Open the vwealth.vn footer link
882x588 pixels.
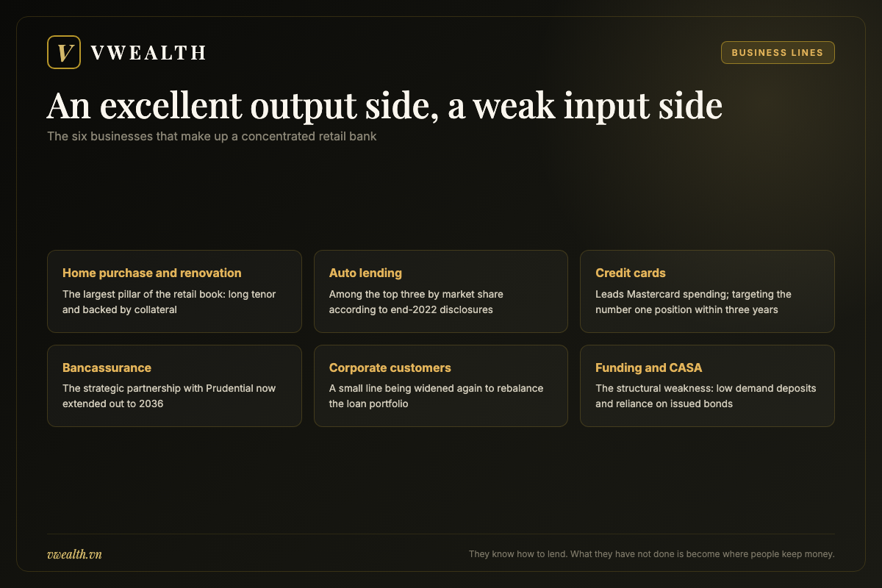74,554
